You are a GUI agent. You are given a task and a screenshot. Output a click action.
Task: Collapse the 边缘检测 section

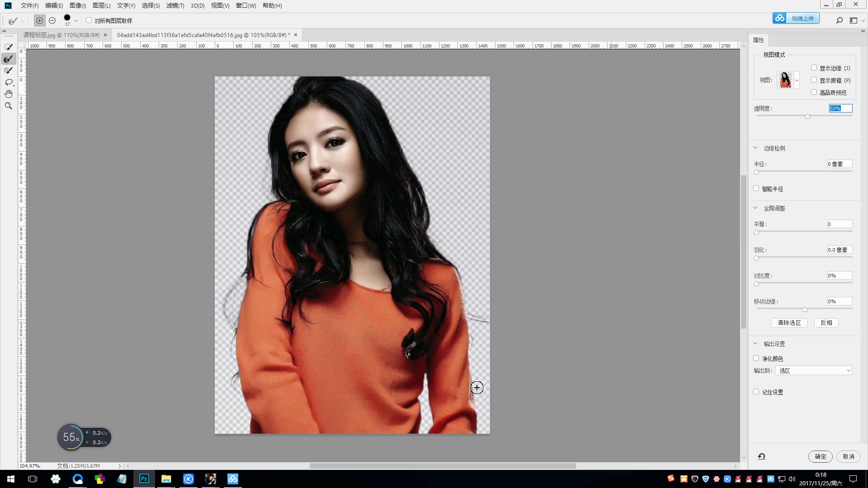(755, 148)
